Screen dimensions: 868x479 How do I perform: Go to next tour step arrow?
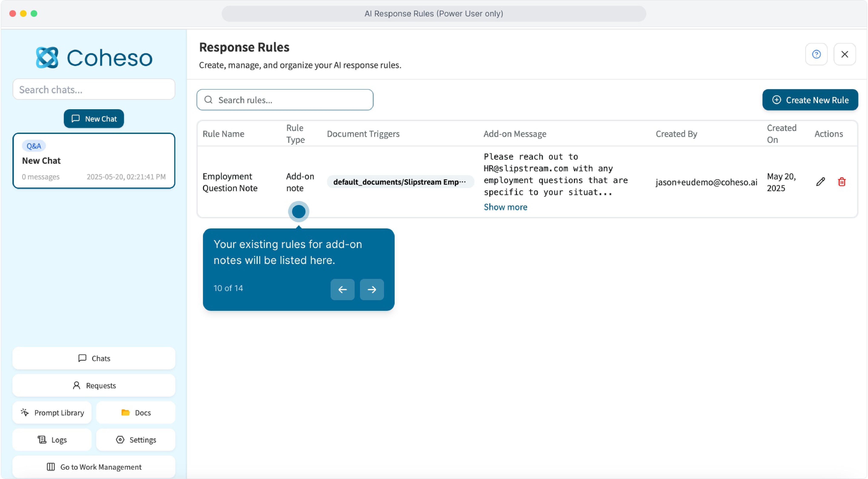[372, 289]
